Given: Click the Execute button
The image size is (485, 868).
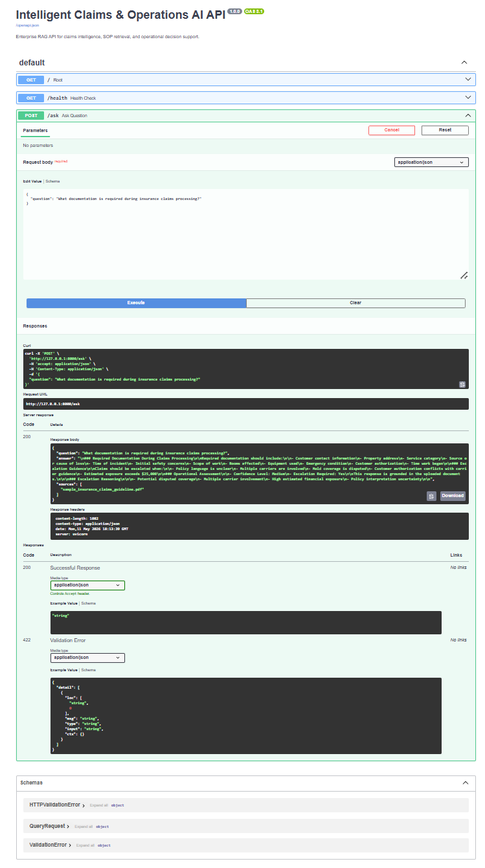Looking at the screenshot, I should coord(136,303).
